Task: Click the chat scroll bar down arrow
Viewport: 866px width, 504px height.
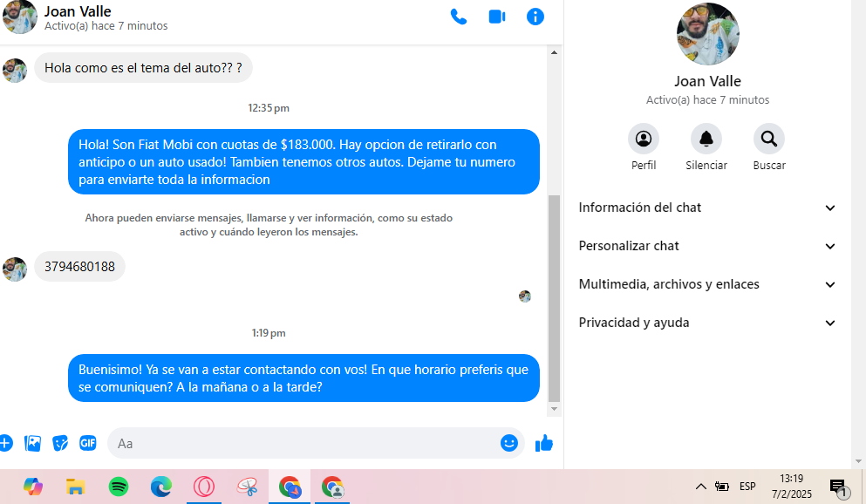Action: [554, 410]
